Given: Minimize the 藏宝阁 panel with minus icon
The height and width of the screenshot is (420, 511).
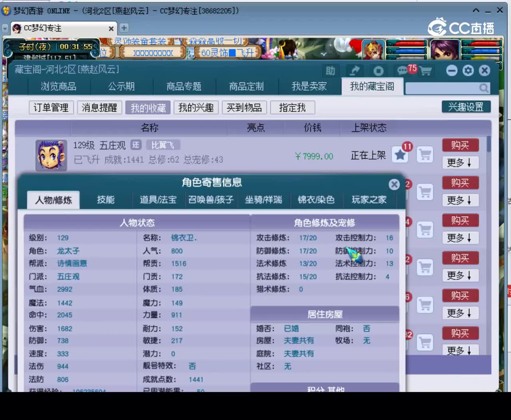Looking at the screenshot, I should (x=452, y=71).
